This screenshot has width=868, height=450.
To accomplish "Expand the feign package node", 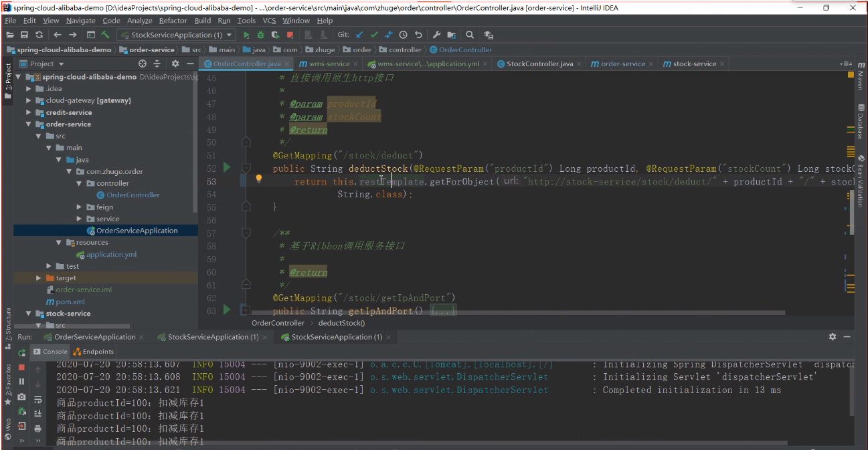I will point(80,207).
